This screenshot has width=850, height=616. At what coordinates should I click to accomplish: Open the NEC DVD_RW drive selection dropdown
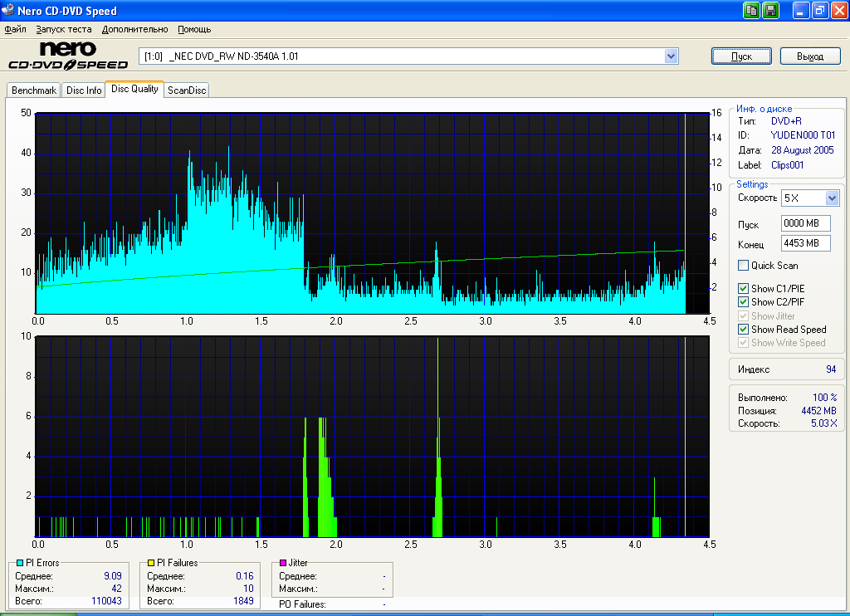pos(671,56)
